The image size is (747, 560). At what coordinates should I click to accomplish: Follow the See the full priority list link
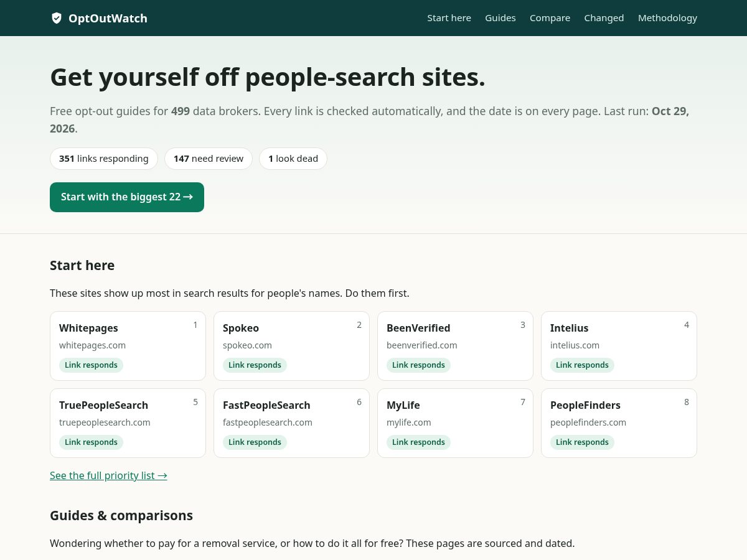coord(108,475)
